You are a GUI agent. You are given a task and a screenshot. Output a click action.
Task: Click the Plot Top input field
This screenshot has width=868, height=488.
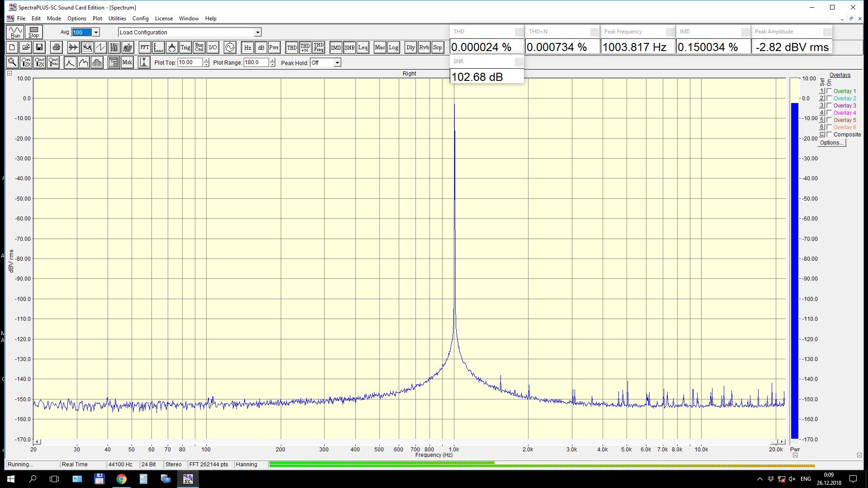click(190, 62)
